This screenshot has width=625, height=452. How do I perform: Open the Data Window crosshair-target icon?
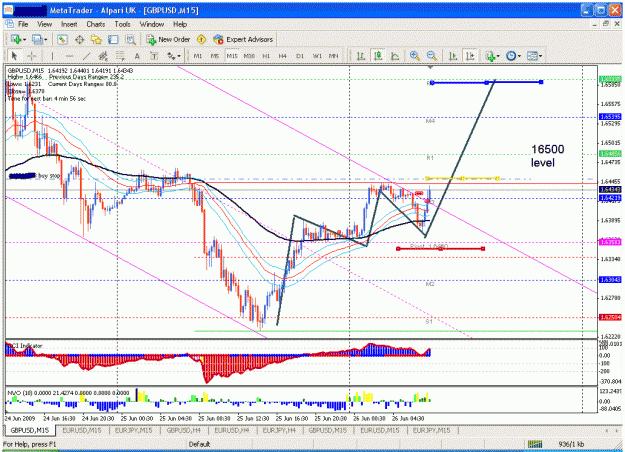pos(79,39)
